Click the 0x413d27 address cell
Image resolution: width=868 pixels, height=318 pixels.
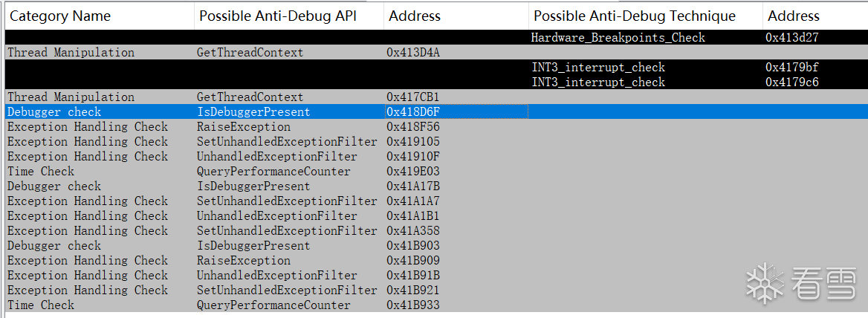[792, 38]
